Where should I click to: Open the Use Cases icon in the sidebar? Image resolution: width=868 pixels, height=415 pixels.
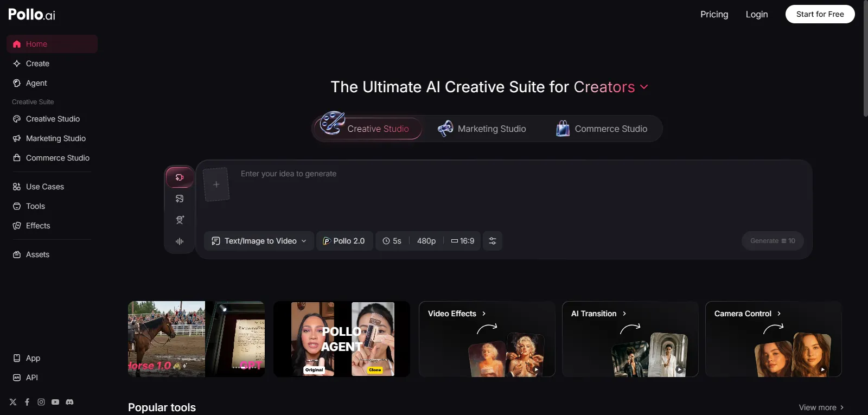17,187
